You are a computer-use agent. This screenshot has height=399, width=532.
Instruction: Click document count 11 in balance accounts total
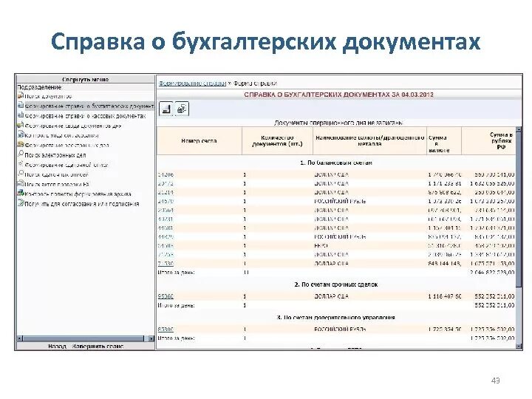246,272
